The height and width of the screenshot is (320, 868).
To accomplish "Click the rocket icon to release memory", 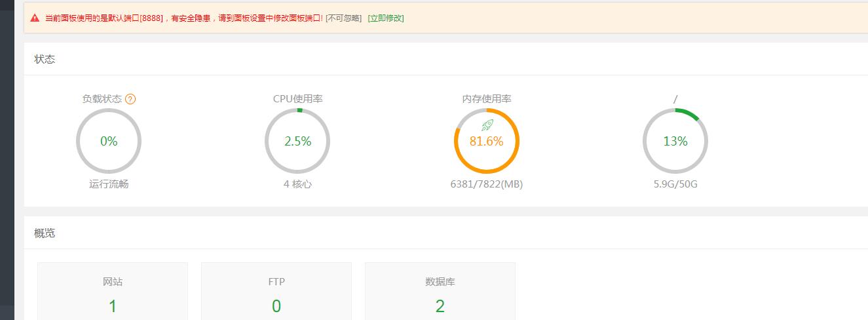I will [x=487, y=125].
